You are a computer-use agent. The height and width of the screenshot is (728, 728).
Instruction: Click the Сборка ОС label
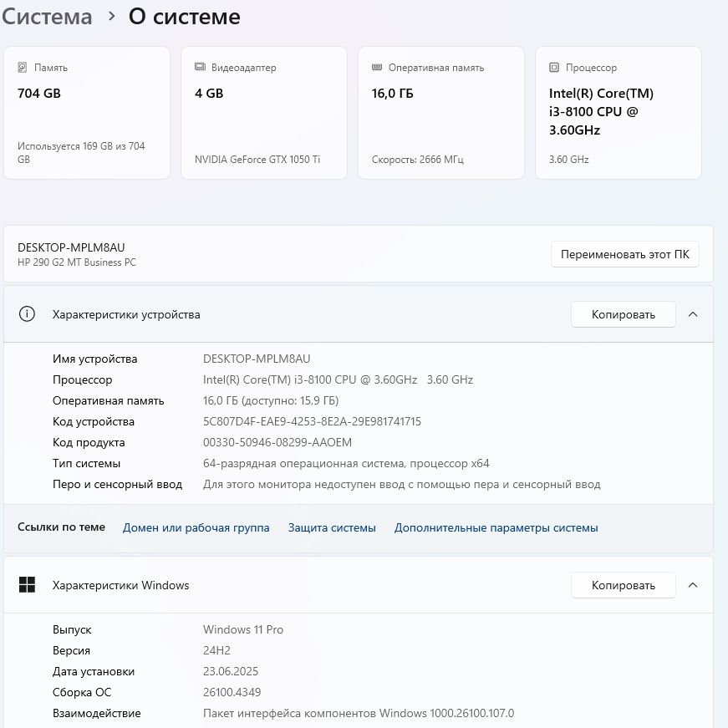click(82, 692)
